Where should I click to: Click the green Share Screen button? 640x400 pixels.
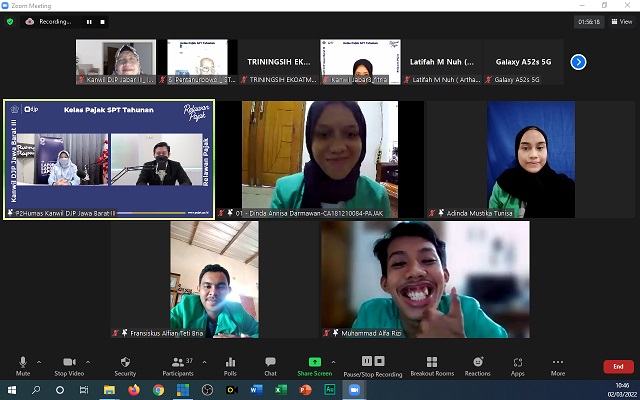[314, 365]
